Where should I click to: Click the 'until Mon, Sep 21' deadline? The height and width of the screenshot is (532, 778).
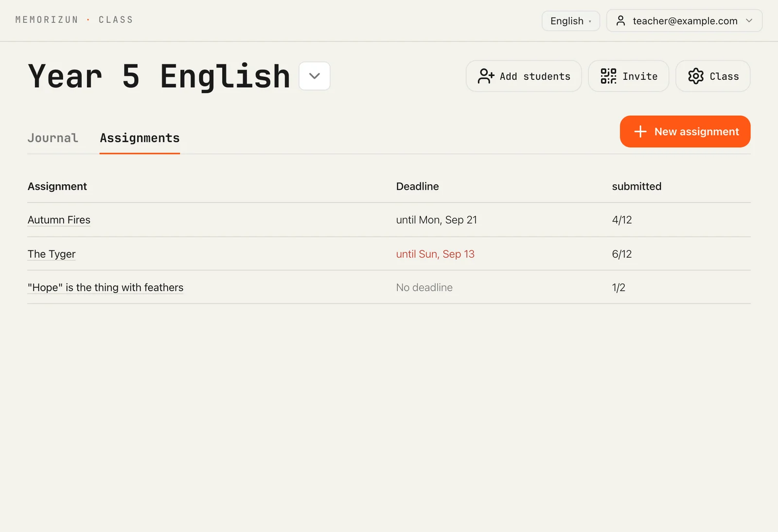click(x=437, y=220)
